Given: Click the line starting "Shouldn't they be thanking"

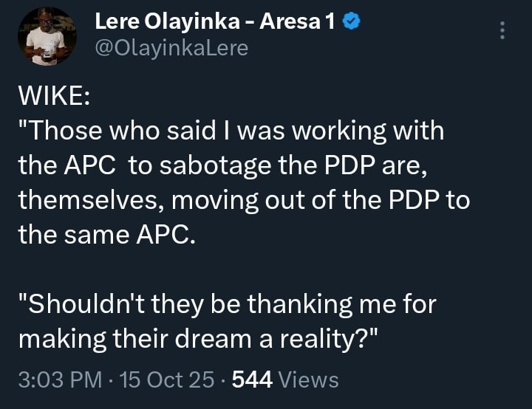Looking at the screenshot, I should (x=226, y=303).
